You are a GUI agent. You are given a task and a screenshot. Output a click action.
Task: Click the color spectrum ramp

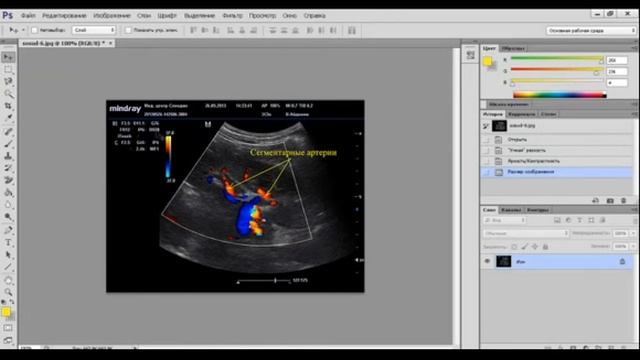pos(559,95)
